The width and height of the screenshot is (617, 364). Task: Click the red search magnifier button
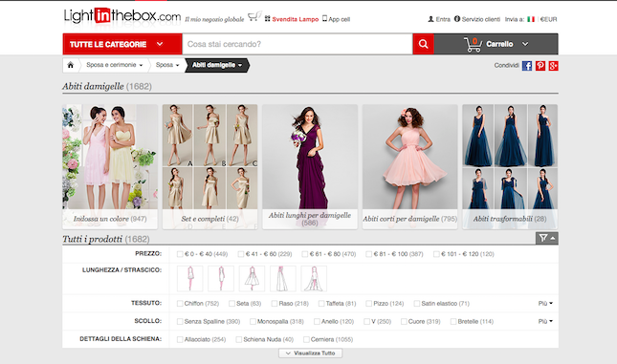[x=424, y=44]
